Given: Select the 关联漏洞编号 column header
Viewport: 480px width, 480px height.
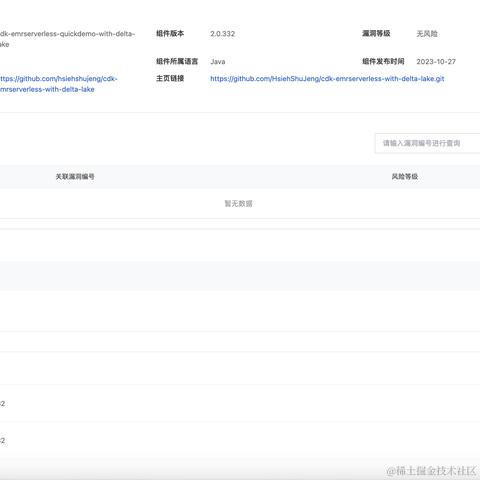Looking at the screenshot, I should coord(75,177).
